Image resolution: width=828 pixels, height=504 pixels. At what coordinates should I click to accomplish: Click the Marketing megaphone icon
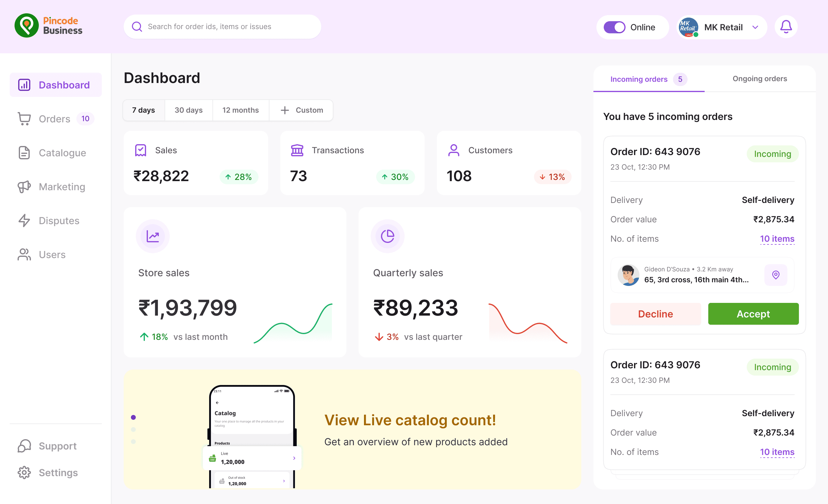pyautogui.click(x=24, y=187)
